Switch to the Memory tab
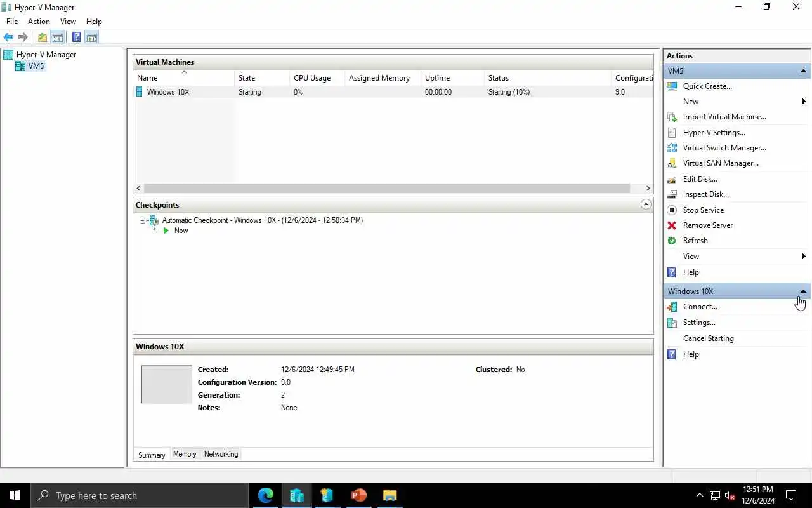 pos(185,454)
